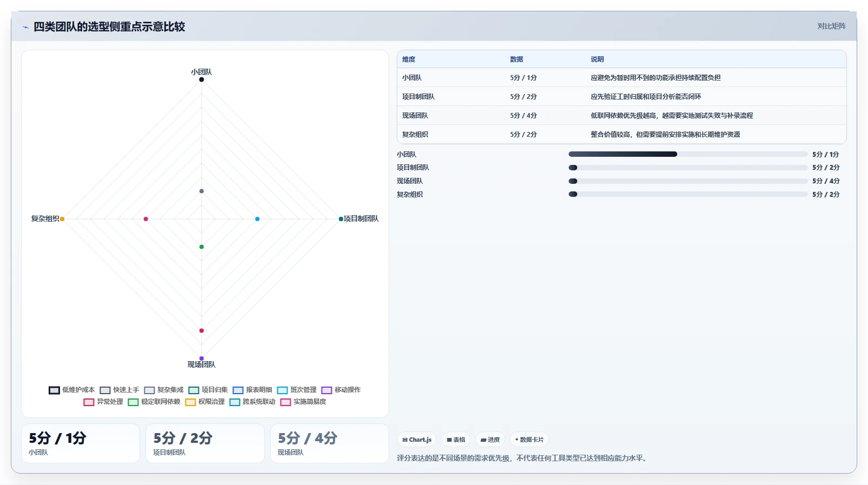This screenshot has width=868, height=485.
Task: Toggle the 异常处理 legend series
Action: coord(103,402)
